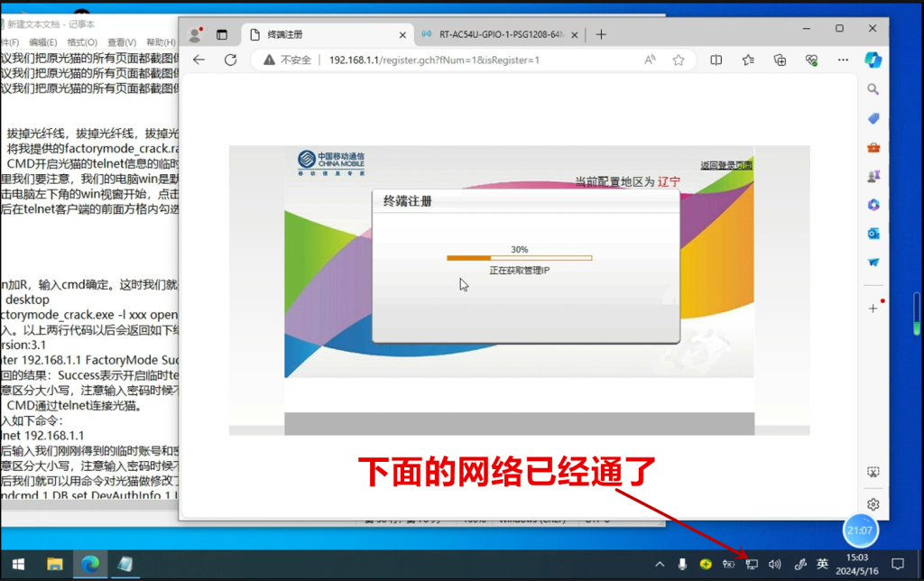Open the Collections toolbar icon
Viewport: 924px width, 581px height.
(x=781, y=60)
